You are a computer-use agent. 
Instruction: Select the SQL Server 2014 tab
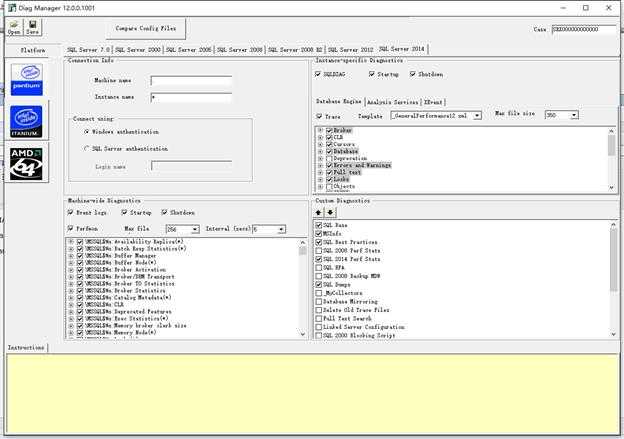402,49
